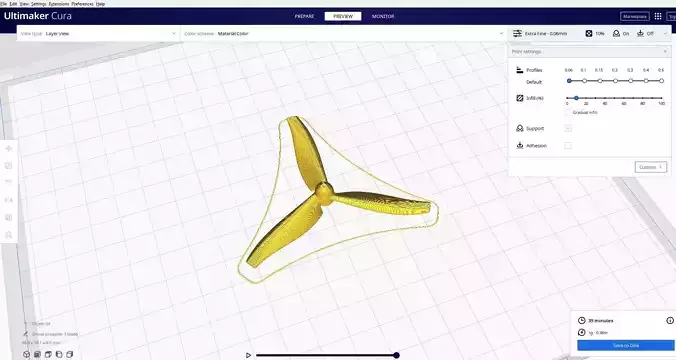
Task: Open the Settings menu
Action: tap(38, 3)
